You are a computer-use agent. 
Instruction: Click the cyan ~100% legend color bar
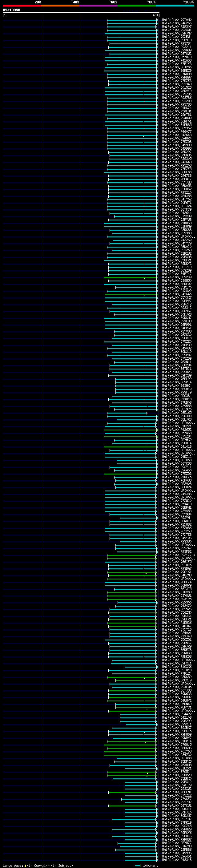pos(175,6)
